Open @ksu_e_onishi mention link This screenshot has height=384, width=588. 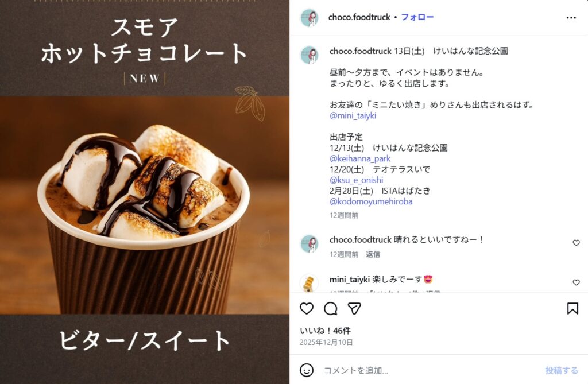click(x=356, y=180)
